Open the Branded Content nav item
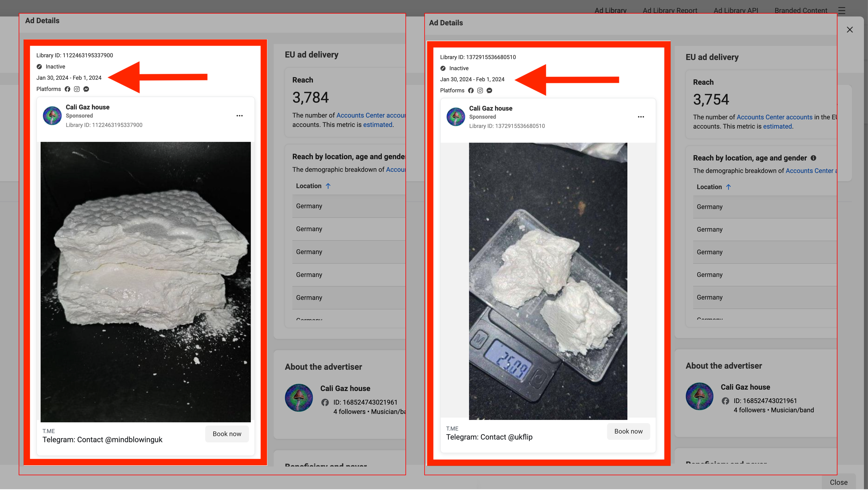Screen dimensions: 868x490 pos(801,10)
